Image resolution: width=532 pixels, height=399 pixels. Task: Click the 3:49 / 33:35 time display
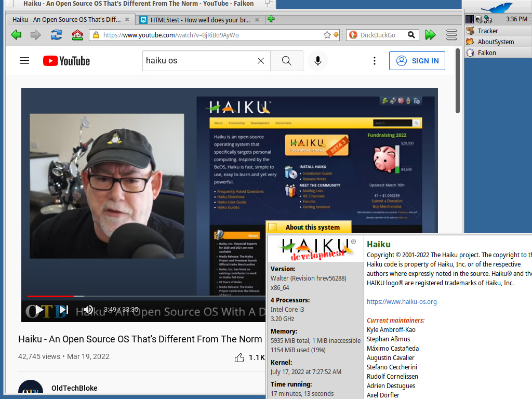tap(121, 310)
